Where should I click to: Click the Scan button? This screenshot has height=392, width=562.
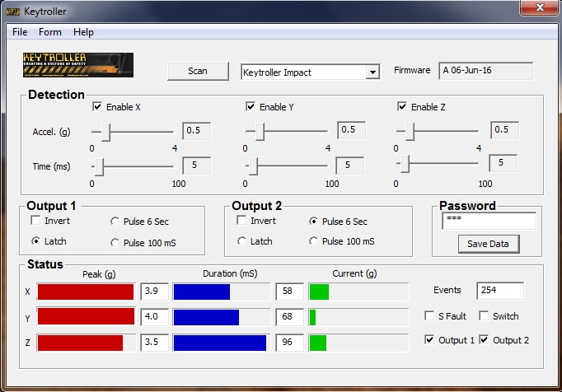pyautogui.click(x=198, y=71)
